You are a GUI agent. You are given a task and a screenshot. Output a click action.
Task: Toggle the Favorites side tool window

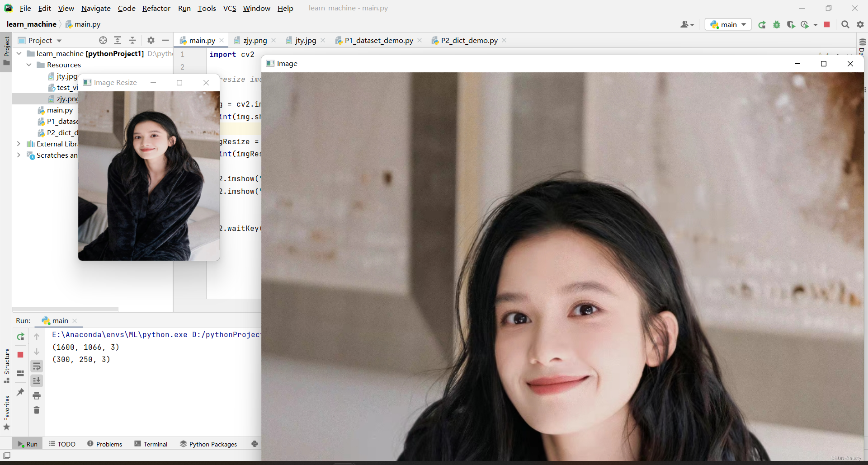[6, 413]
